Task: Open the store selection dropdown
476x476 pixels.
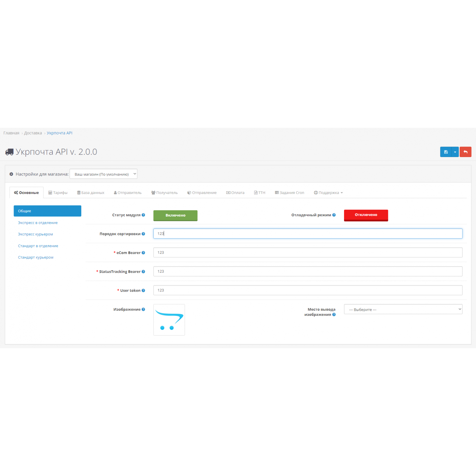Action: [103, 174]
